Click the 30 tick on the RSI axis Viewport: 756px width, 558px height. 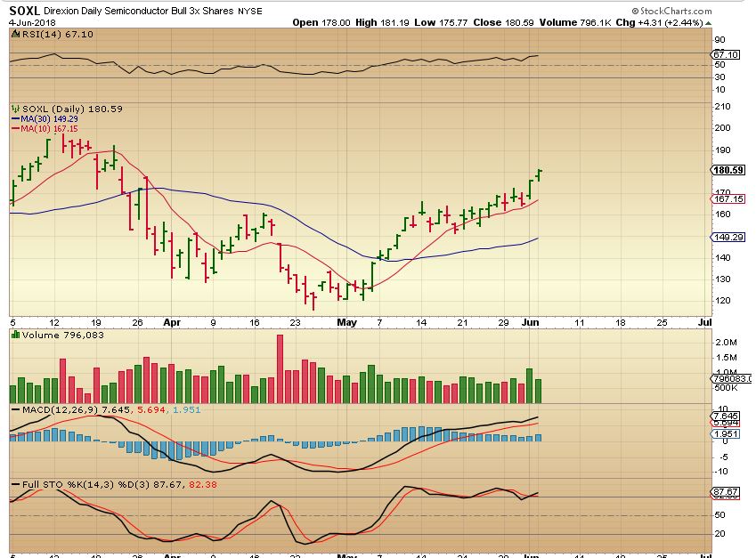(719, 77)
